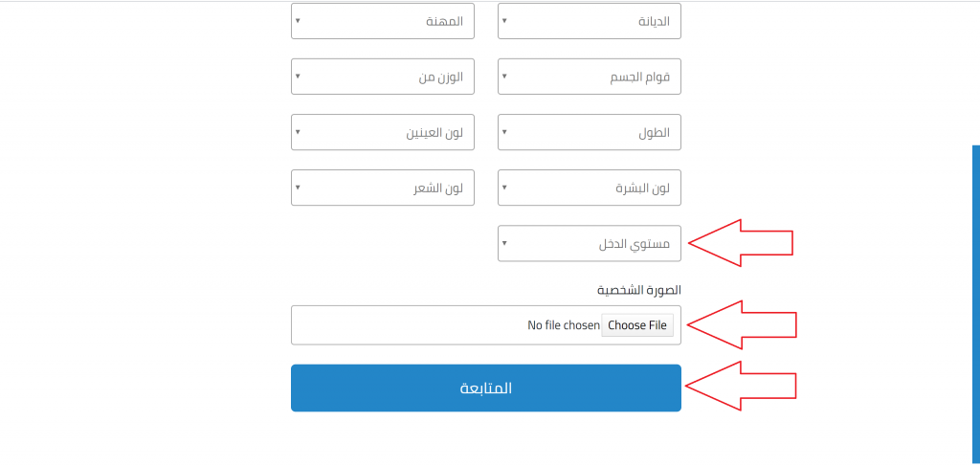Screen dimensions: 980x466
Task: Expand the الوزن من select box
Action: [x=383, y=77]
